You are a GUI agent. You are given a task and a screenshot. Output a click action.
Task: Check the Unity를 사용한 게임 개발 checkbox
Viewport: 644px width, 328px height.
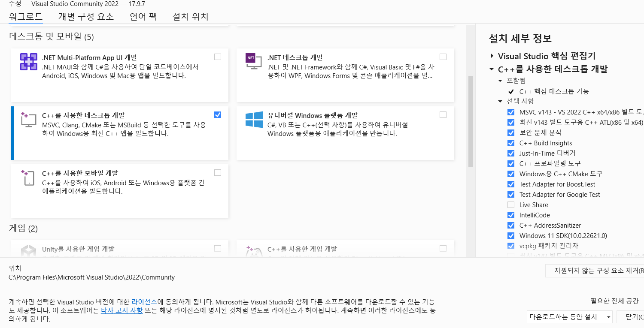coord(218,248)
